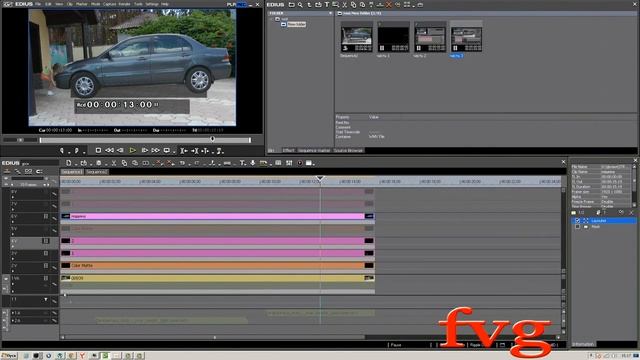Viewport: 640px width, 360px height.
Task: Click the Rewind button in player
Action: click(x=109, y=151)
